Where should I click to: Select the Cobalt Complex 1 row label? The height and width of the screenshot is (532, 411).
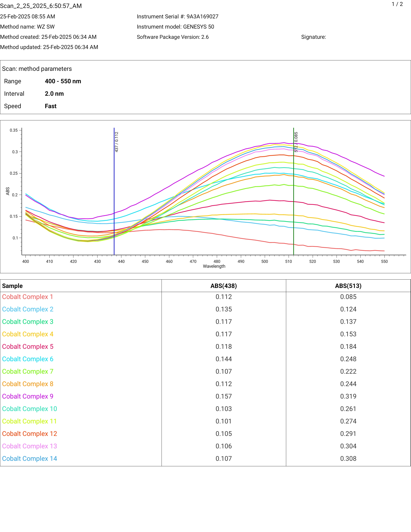tap(28, 297)
